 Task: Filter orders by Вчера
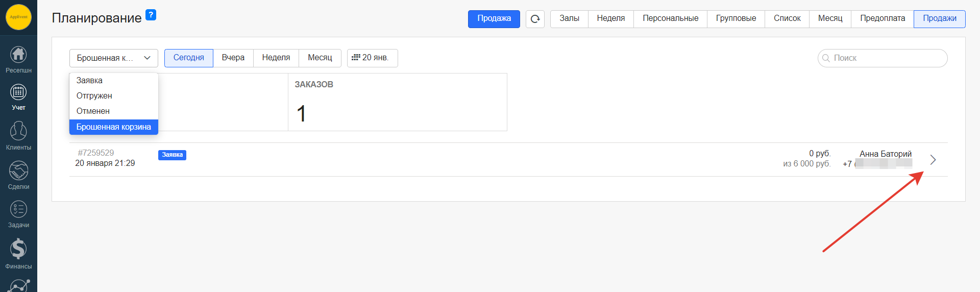[x=233, y=58]
